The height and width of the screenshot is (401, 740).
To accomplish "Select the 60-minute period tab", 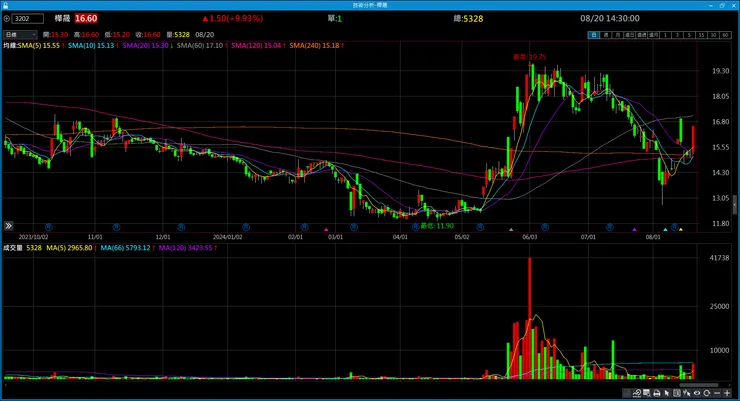I will click(725, 35).
